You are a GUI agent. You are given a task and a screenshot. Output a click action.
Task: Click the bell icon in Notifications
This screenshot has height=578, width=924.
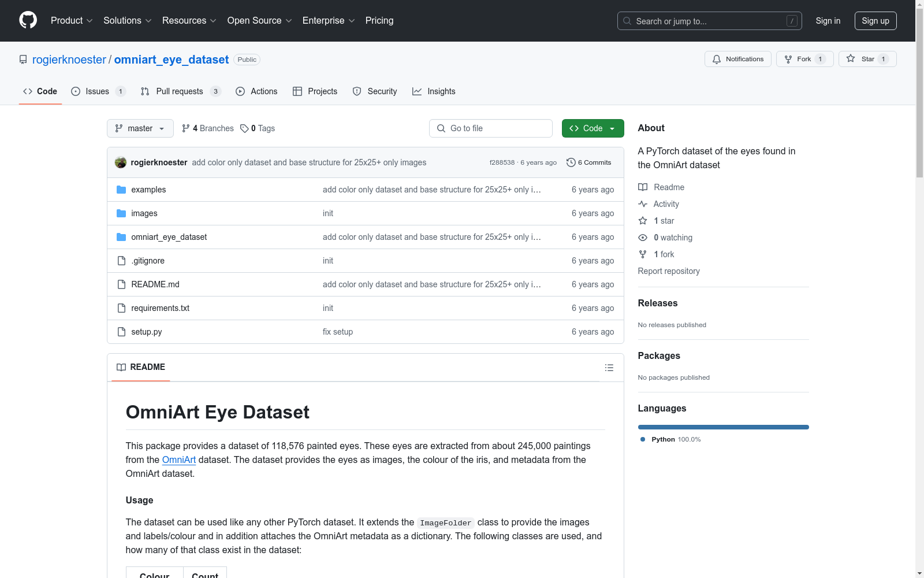717,59
